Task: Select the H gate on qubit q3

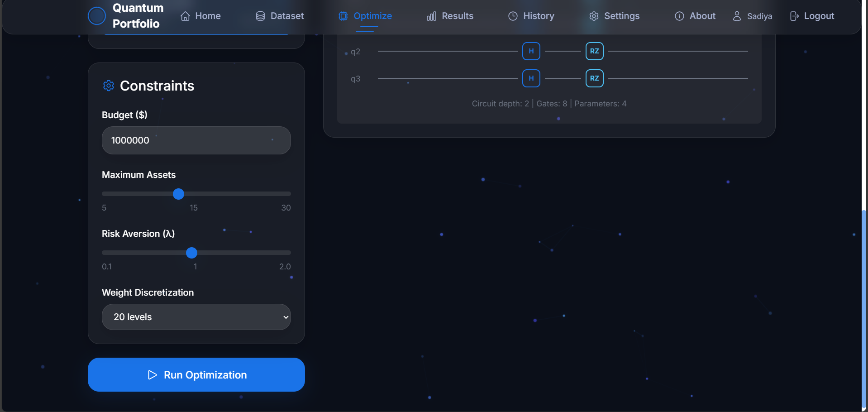Action: coord(531,78)
